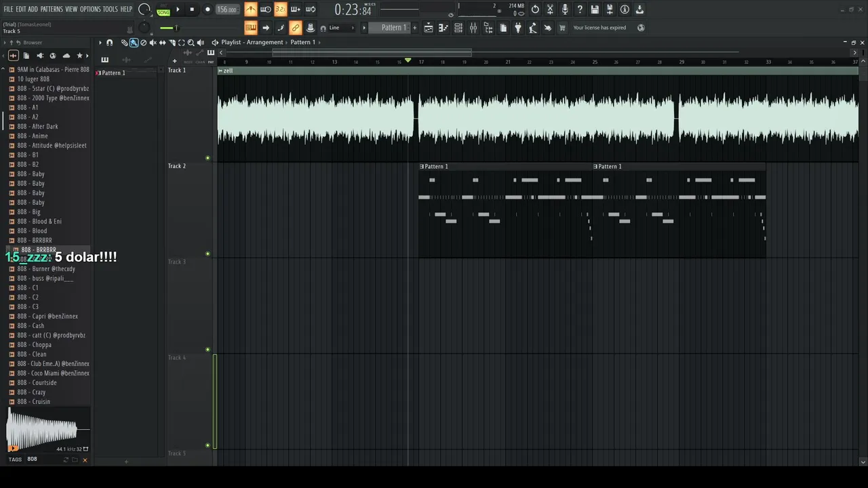Open the Pattern 1 selector dropdown

(x=389, y=28)
